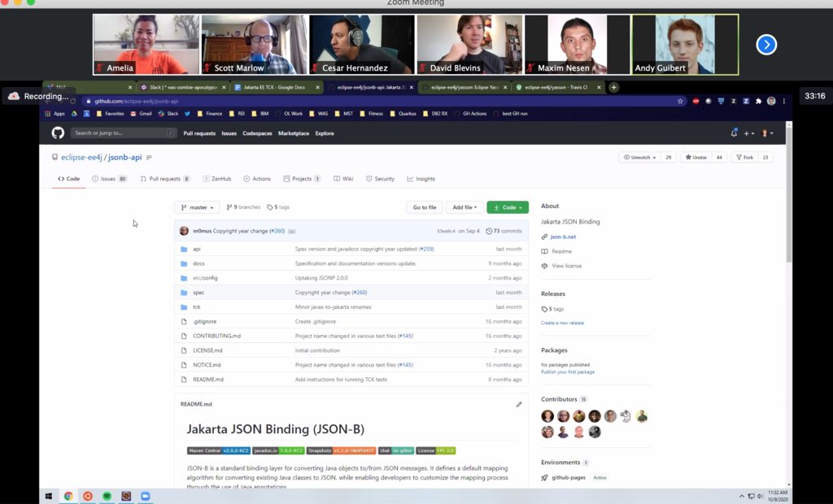Screen dimensions: 833x504
Task: Open the ZenHub tab
Action: (217, 179)
